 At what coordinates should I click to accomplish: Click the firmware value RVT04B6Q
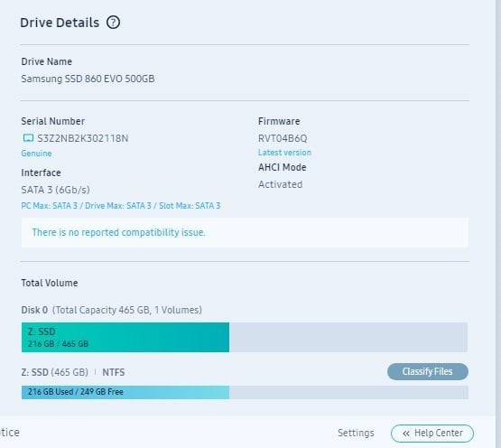[x=283, y=138]
